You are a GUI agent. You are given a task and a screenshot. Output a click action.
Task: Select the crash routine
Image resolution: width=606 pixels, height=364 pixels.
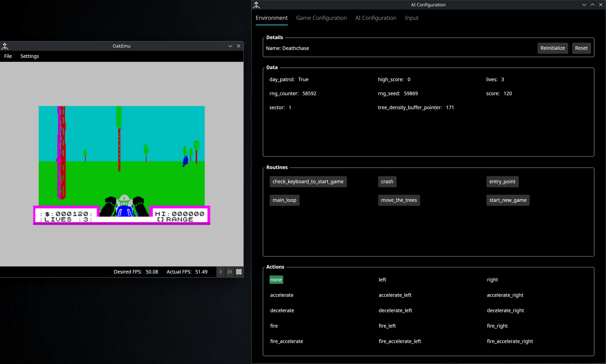(x=387, y=182)
